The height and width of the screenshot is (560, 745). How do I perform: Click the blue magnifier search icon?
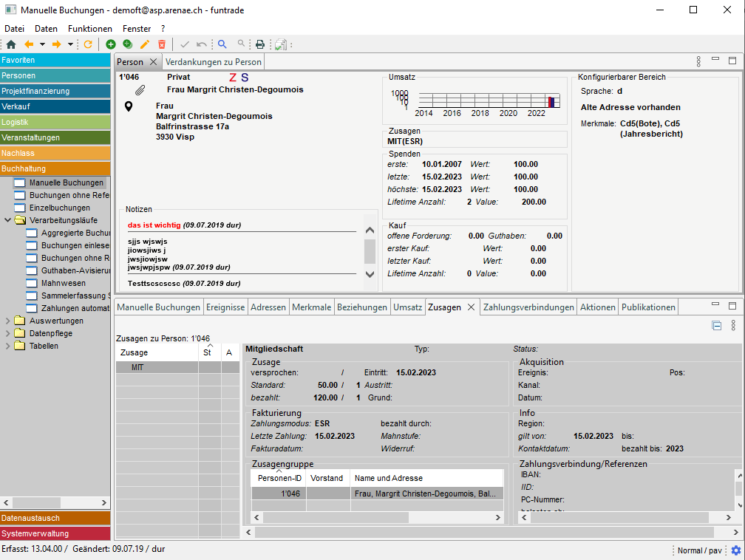tap(222, 44)
